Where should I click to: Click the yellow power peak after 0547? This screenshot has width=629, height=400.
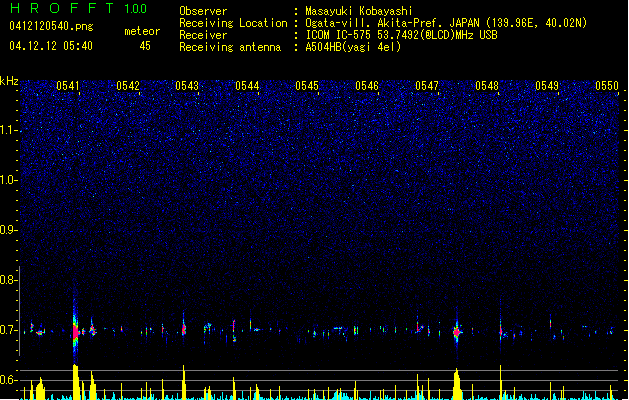457,384
